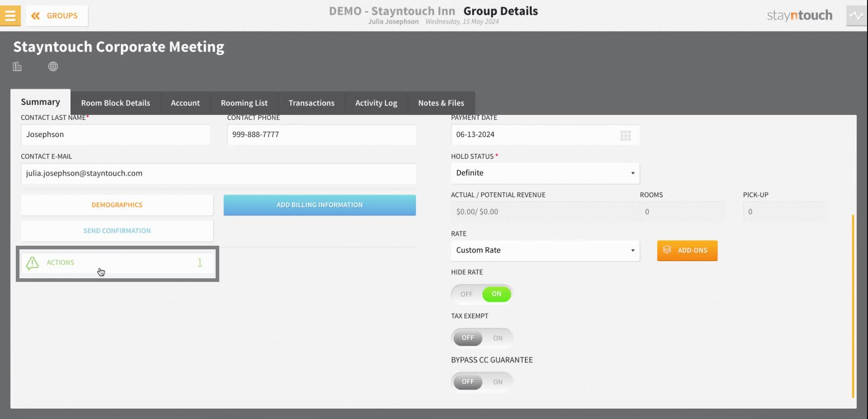Screen dimensions: 868x419
Task: Edit the Contact Phone field
Action: [321, 135]
